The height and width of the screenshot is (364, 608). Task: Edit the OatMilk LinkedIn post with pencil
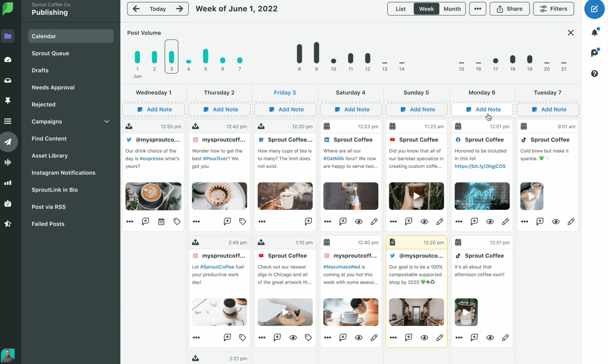point(374,222)
